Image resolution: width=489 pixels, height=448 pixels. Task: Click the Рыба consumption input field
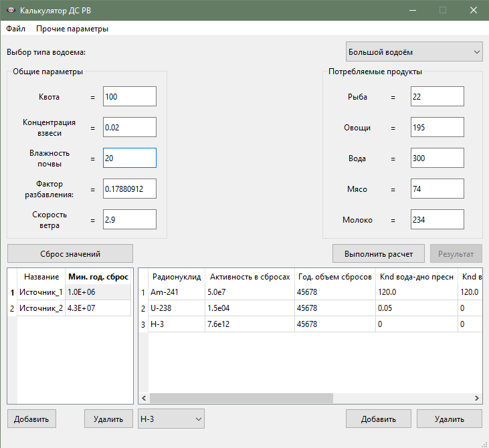[437, 96]
